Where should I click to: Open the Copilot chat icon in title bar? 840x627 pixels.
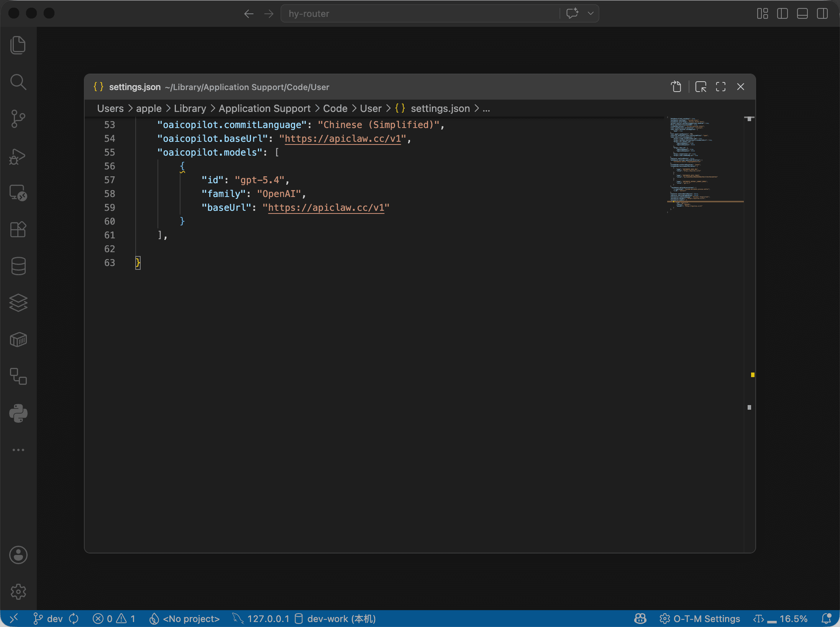click(x=572, y=13)
